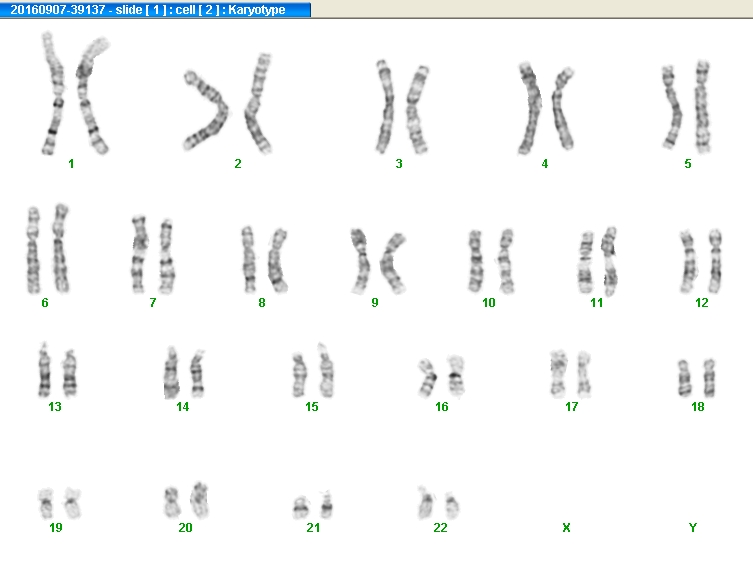Screen dimensions: 753x579
Task: Select the chromosome 3 pair image
Action: coord(402,107)
